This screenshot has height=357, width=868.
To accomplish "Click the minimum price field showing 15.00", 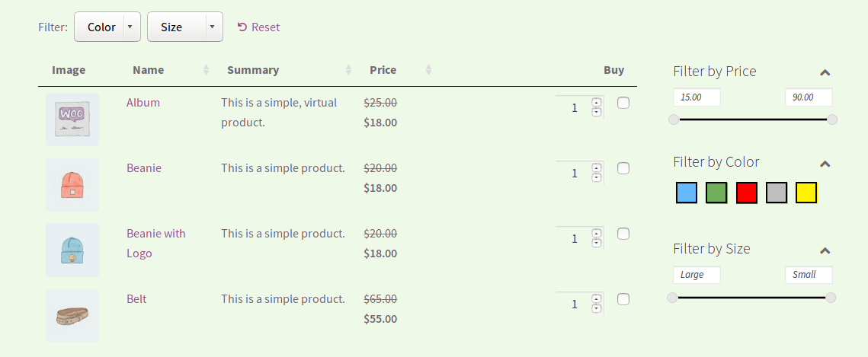I will 697,97.
